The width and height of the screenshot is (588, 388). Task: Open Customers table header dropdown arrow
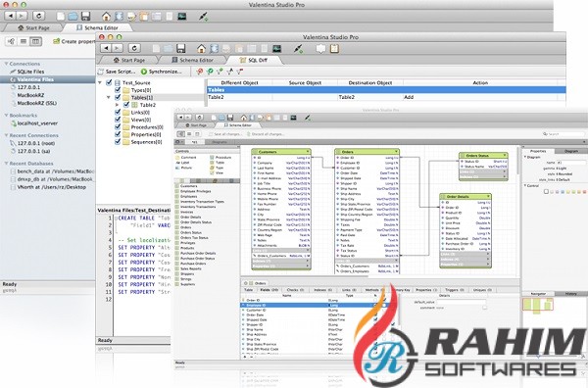(308, 152)
